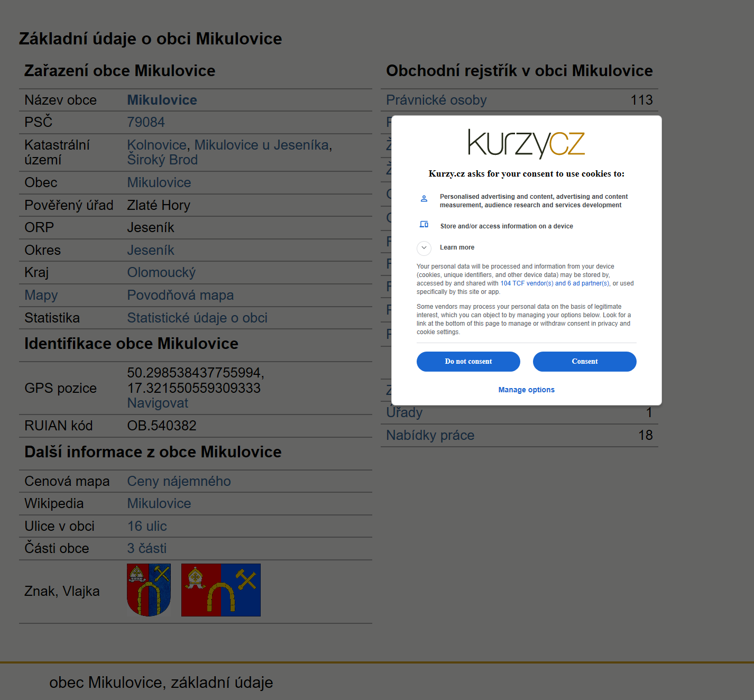This screenshot has height=700, width=754.
Task: Open the Široký Brod link
Action: coord(162,160)
